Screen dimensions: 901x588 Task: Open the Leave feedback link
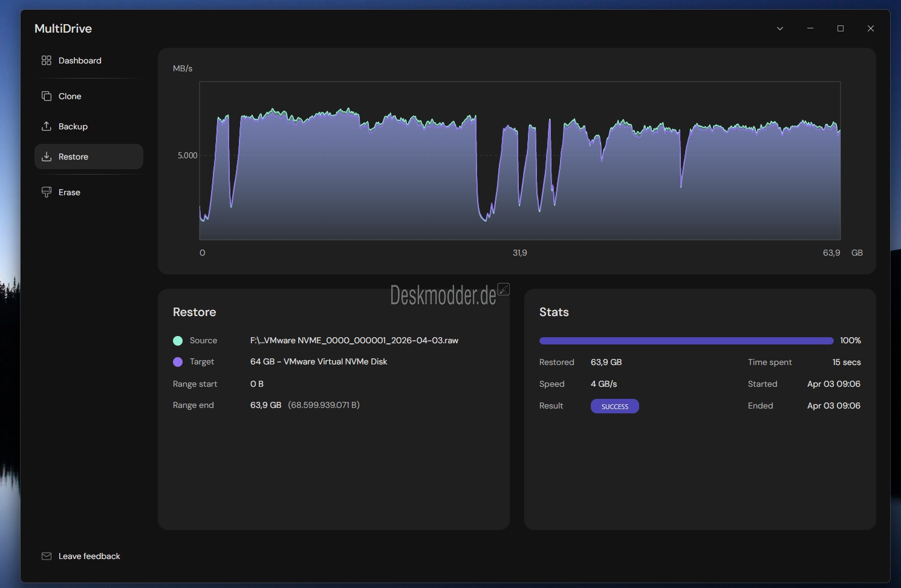click(89, 556)
